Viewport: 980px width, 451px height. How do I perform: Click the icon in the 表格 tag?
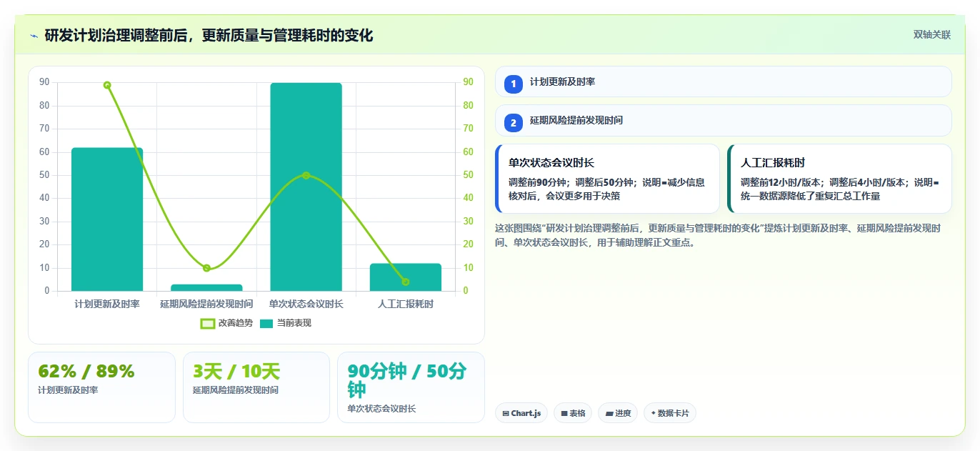pos(564,413)
